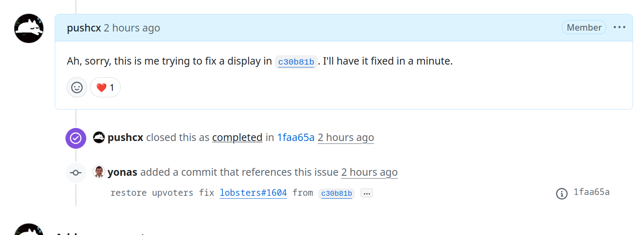The height and width of the screenshot is (235, 644).
Task: Open small pushcx avatar in closed event
Action: pyautogui.click(x=99, y=137)
